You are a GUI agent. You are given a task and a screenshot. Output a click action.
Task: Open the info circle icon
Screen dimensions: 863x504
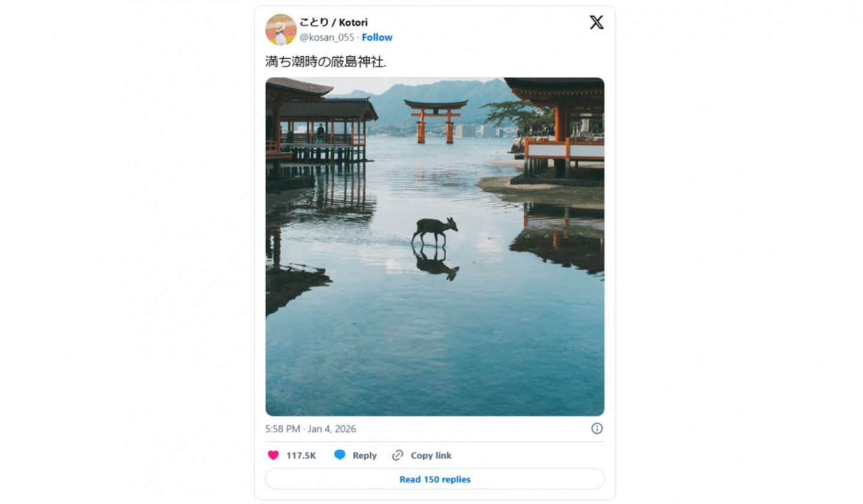tap(597, 428)
